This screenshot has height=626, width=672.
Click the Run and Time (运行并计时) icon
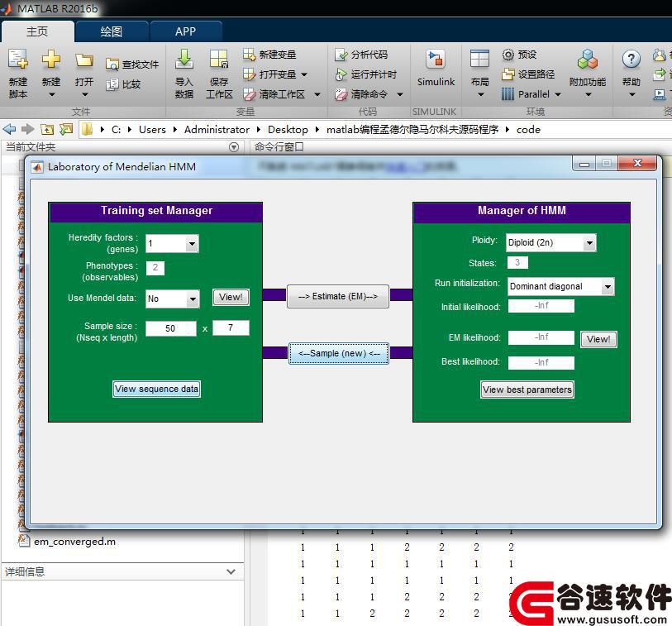tap(341, 74)
